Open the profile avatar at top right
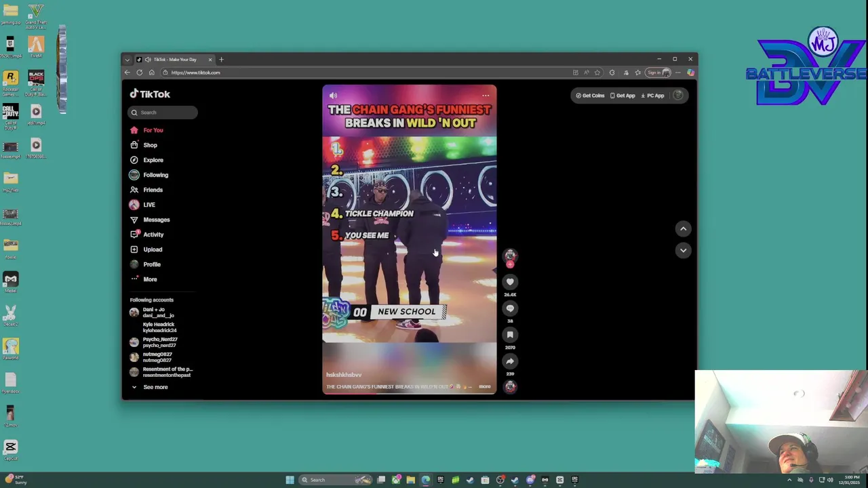Image resolution: width=868 pixels, height=488 pixels. tap(678, 96)
